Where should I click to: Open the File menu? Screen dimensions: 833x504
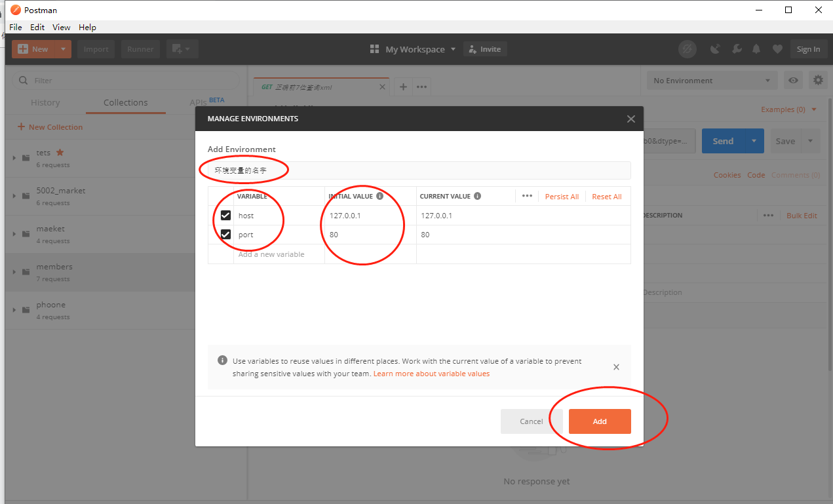16,27
